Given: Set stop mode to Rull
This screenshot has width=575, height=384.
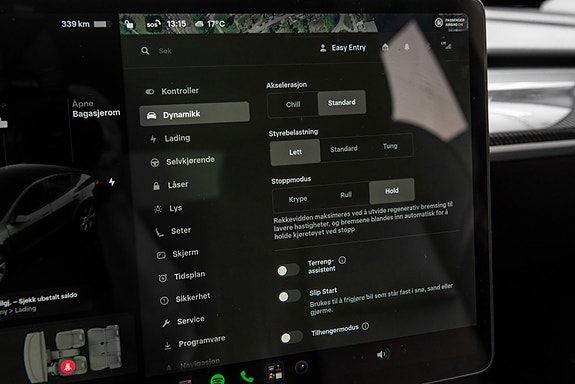Looking at the screenshot, I should tap(346, 195).
